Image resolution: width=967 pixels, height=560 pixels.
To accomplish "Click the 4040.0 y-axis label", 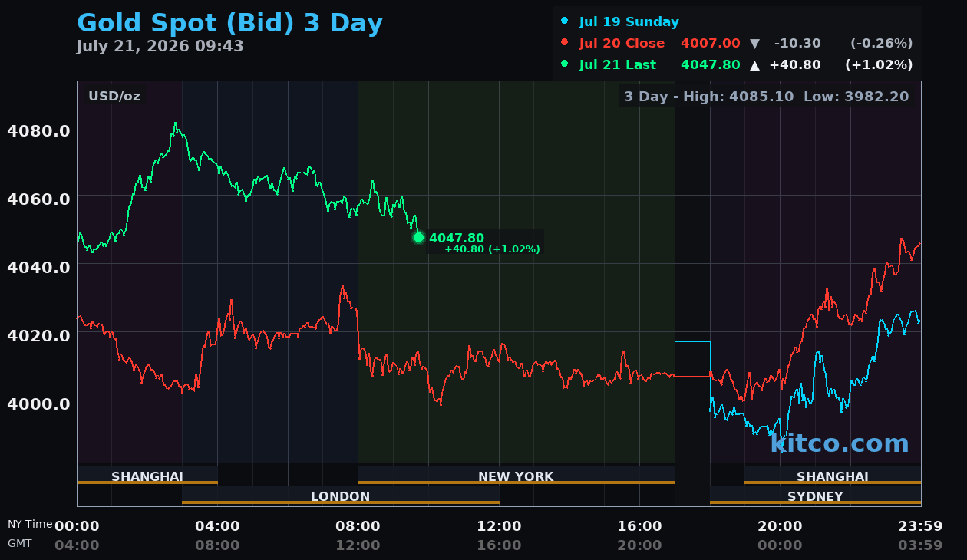I will [38, 267].
